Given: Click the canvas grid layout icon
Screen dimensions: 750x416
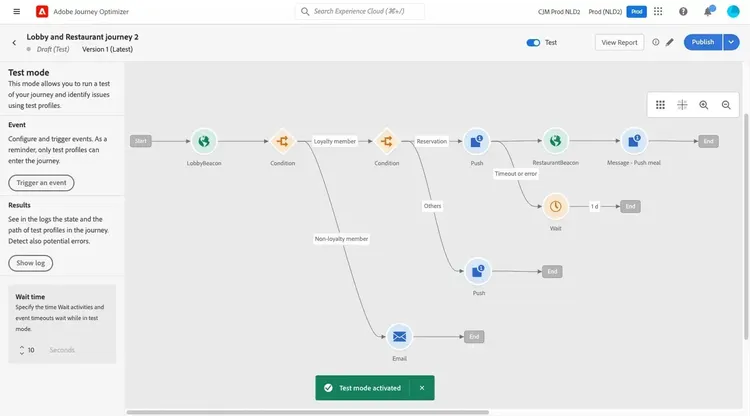Looking at the screenshot, I should tap(660, 105).
